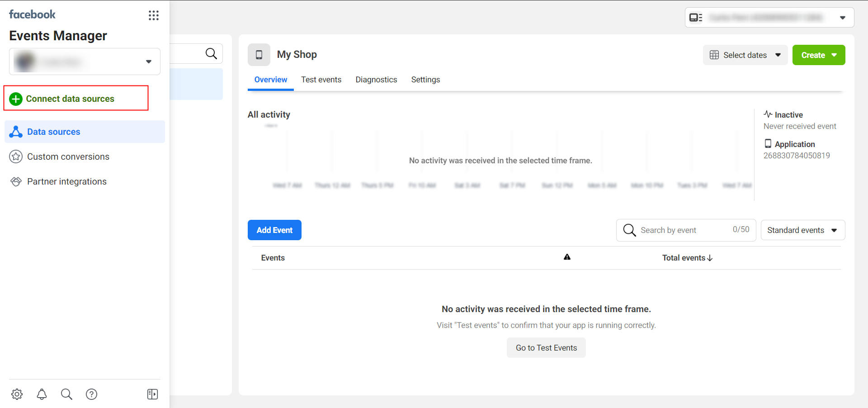Click Go to Test Events button
Screen dimensions: 868x408
coord(546,348)
